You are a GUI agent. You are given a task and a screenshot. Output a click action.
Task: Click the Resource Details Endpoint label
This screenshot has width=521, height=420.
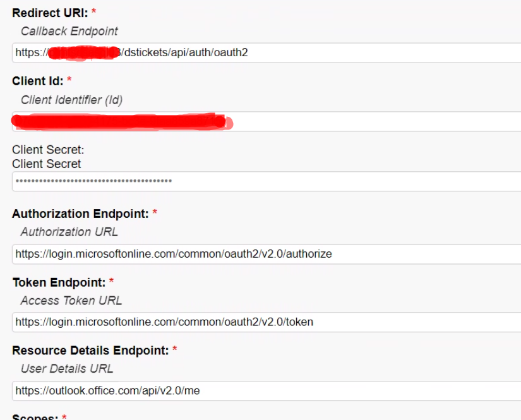click(x=90, y=351)
